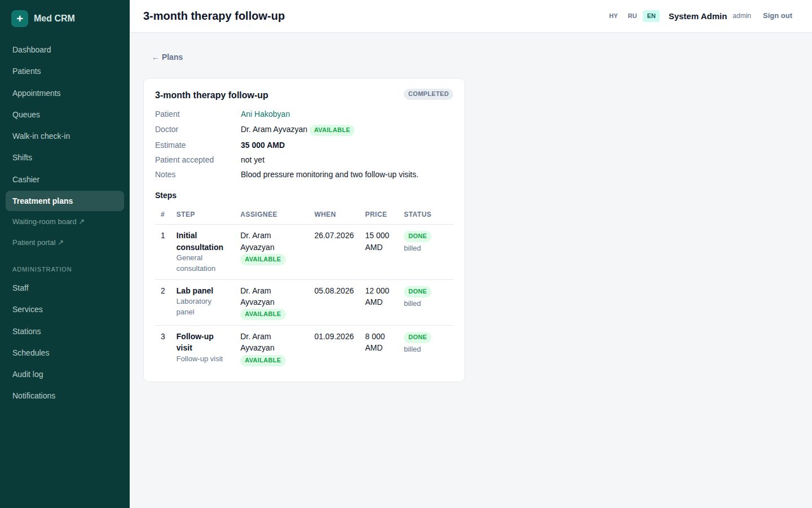Click the date 26.07.2026
The width and height of the screenshot is (812, 508).
(334, 235)
